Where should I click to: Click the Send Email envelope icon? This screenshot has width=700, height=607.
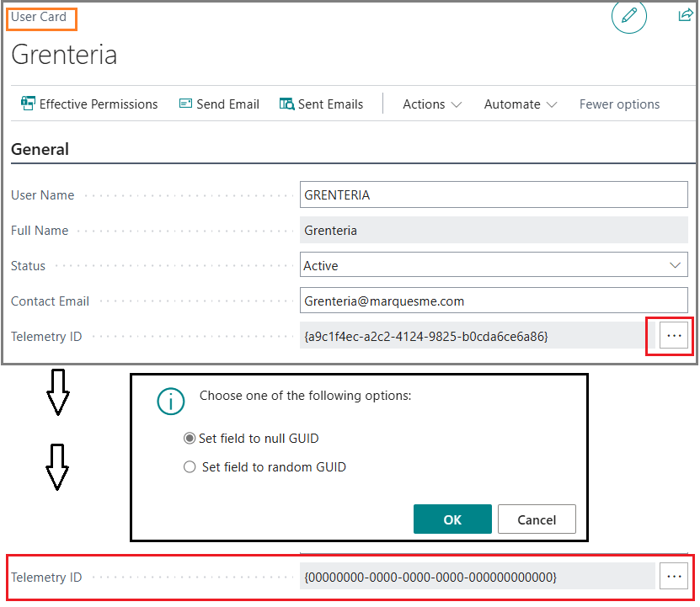coord(186,104)
